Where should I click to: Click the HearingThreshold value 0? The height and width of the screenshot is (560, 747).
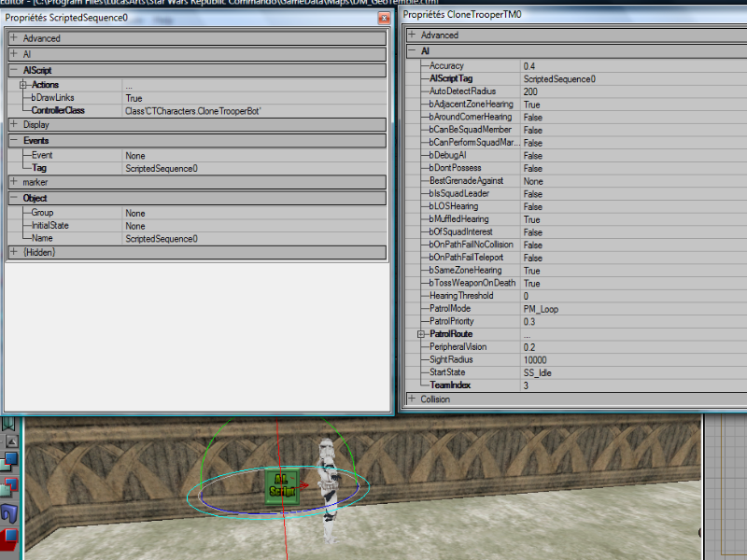point(526,296)
